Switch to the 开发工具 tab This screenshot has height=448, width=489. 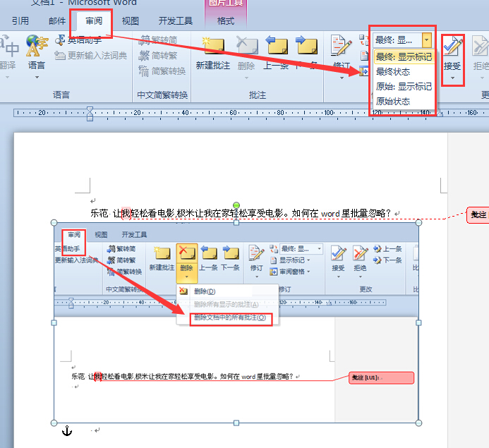(175, 21)
